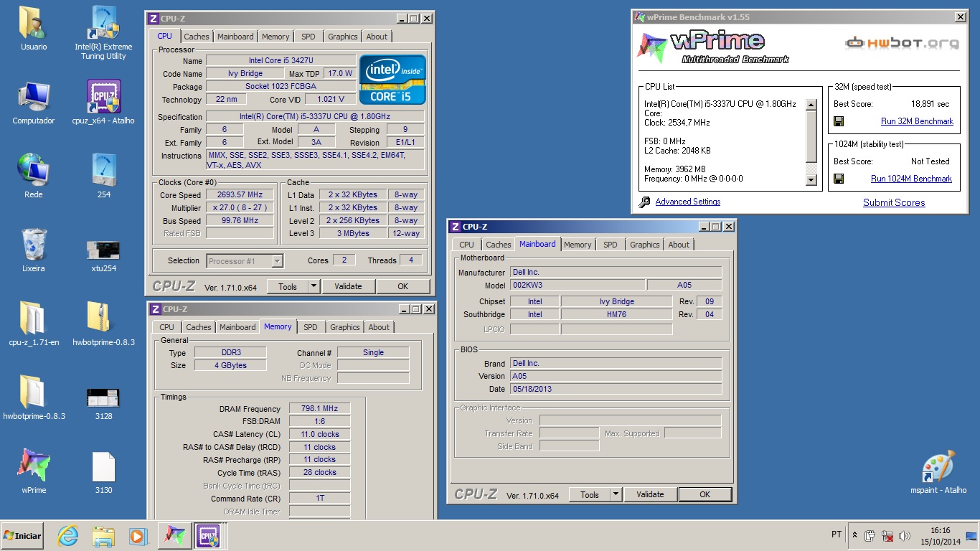
Task: Click Validate in top CPU-Z window
Action: 348,286
